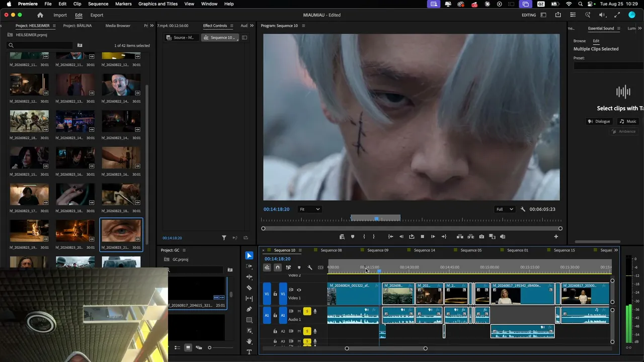Toggle V1 source patching button
The width and height of the screenshot is (644, 362).
pos(267,294)
